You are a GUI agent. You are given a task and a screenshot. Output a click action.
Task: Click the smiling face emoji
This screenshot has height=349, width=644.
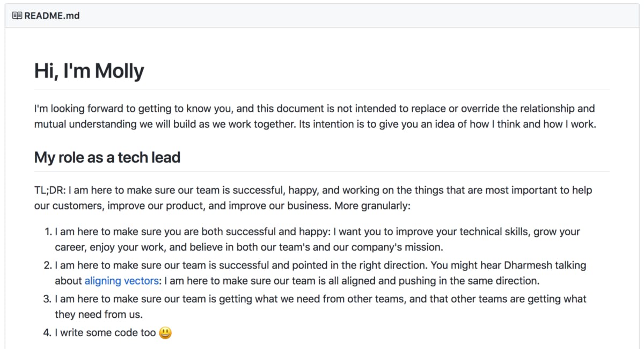click(164, 333)
